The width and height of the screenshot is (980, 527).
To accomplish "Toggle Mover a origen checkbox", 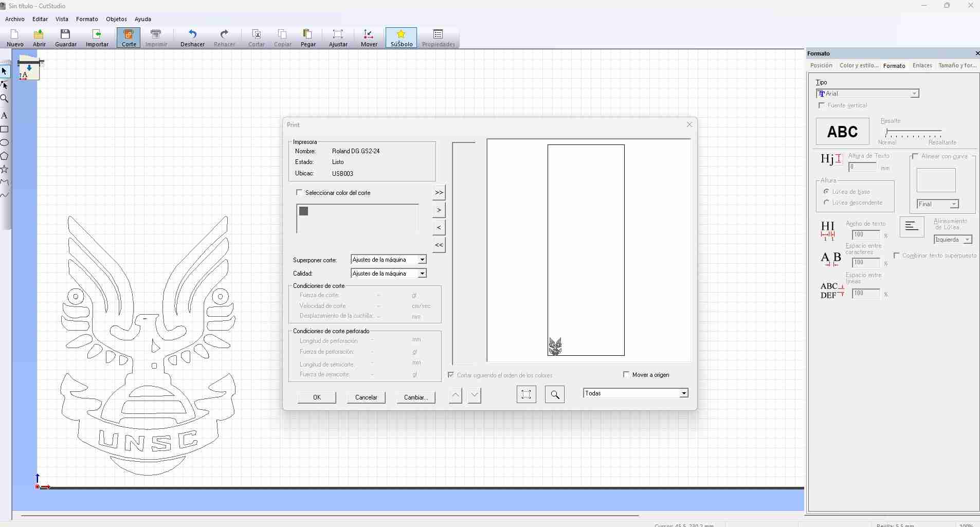I will click(626, 374).
